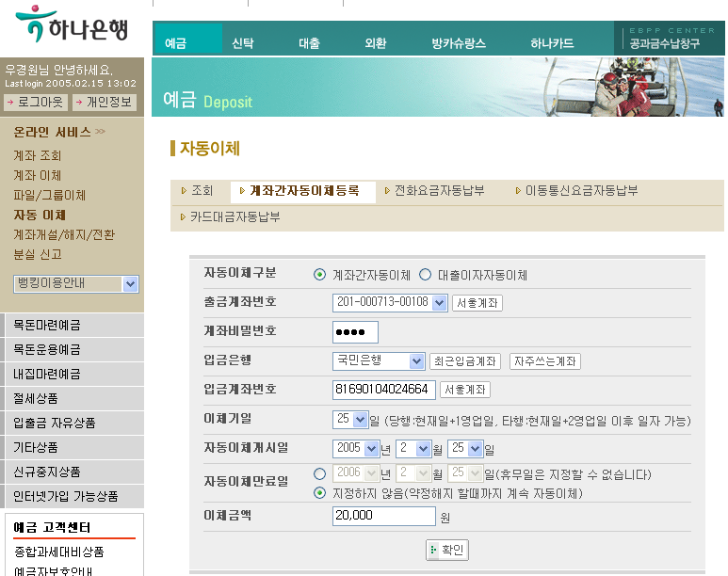Screen dimensions: 728x576
Task: Open the 출금계좌번호 account dropdown
Action: pos(439,303)
